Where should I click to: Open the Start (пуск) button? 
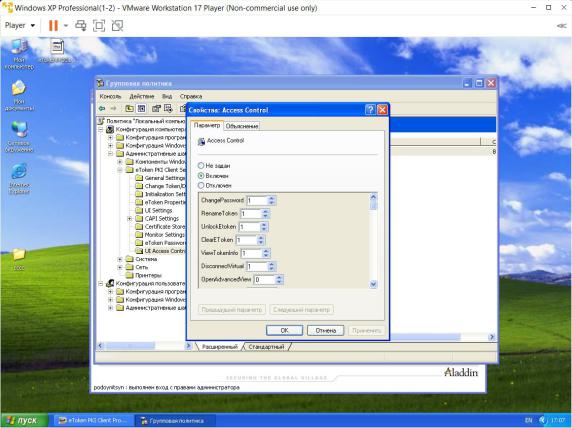(x=24, y=420)
